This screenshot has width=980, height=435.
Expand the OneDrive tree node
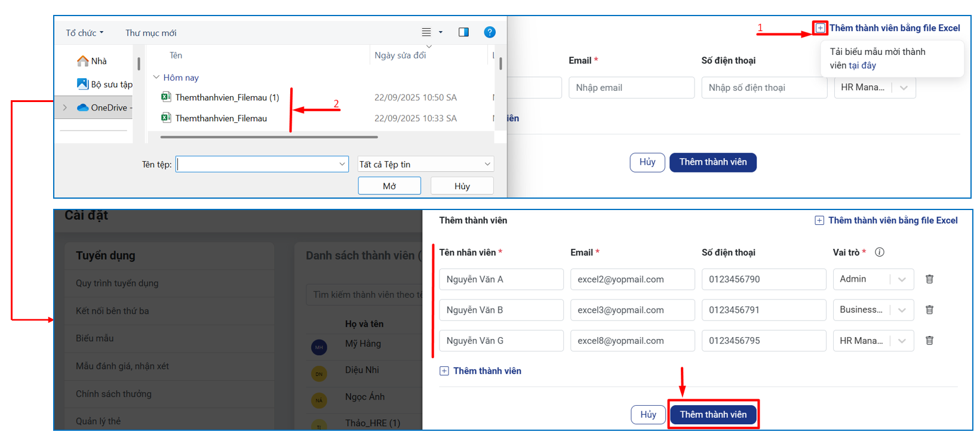point(65,108)
